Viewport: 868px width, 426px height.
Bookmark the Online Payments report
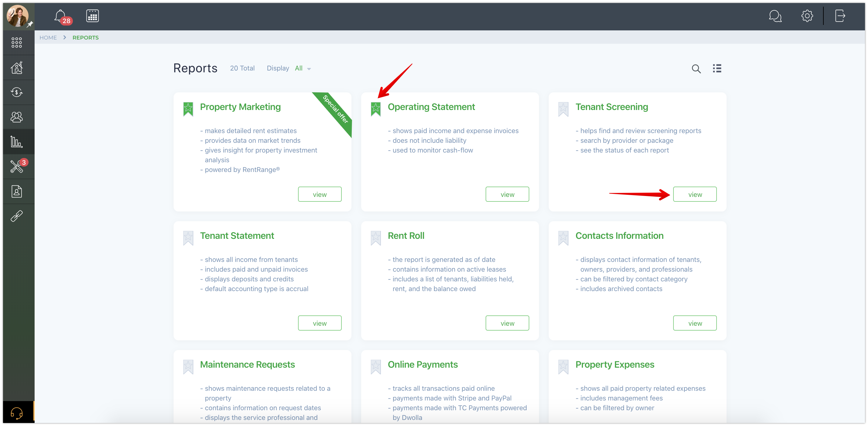tap(376, 367)
